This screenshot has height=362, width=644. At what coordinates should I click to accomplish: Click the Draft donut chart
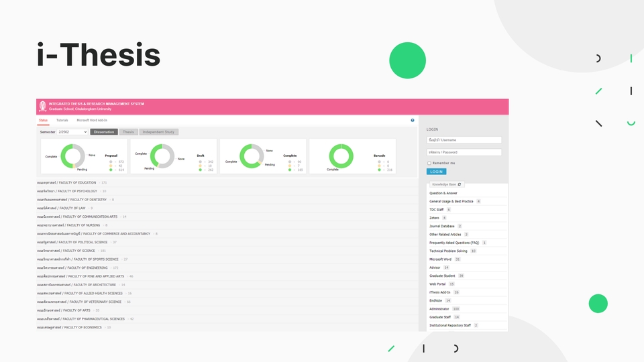[x=162, y=156]
